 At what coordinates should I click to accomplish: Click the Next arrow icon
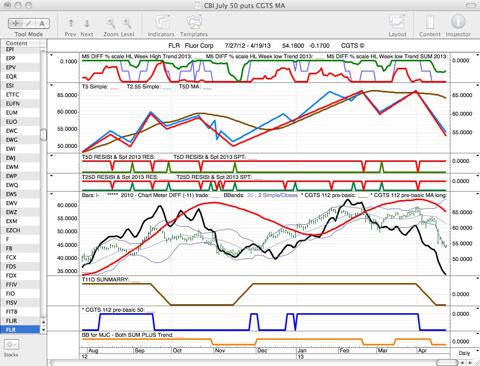coord(87,23)
